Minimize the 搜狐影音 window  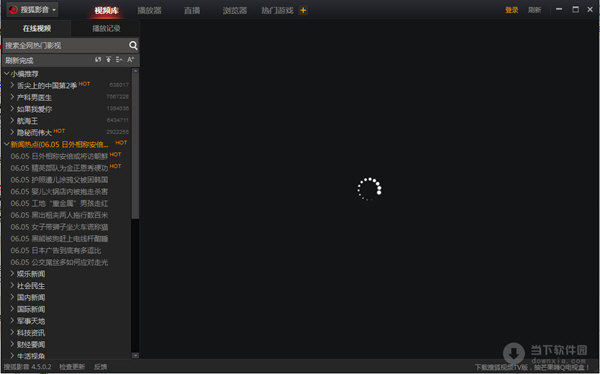click(x=559, y=9)
